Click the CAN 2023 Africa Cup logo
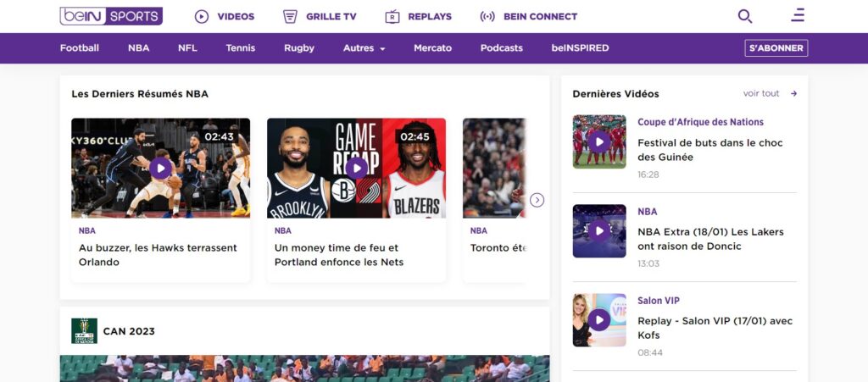 [x=84, y=331]
